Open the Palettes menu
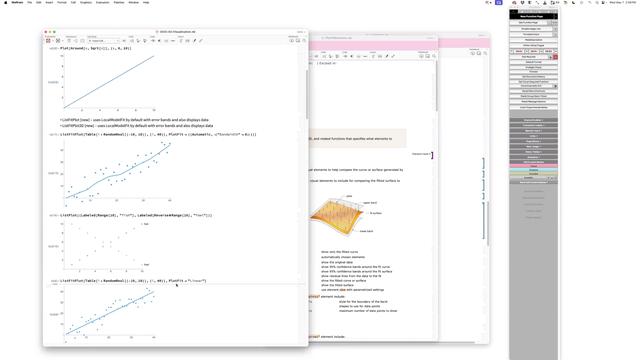The width and height of the screenshot is (640, 360). (119, 2)
